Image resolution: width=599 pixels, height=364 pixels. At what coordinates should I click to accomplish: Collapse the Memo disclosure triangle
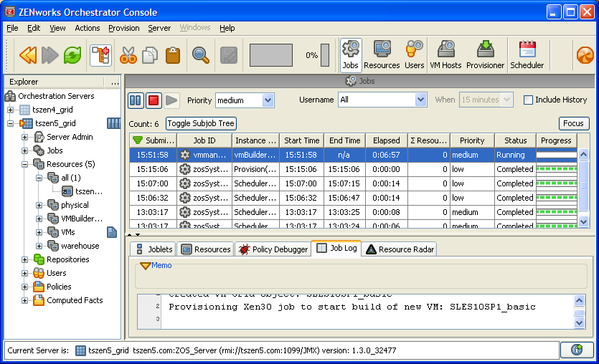coord(145,266)
